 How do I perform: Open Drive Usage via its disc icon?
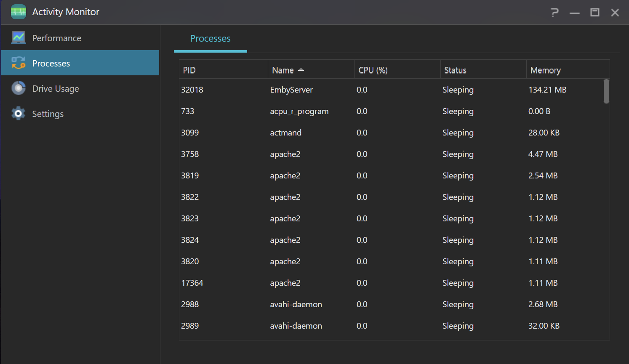[x=19, y=88]
